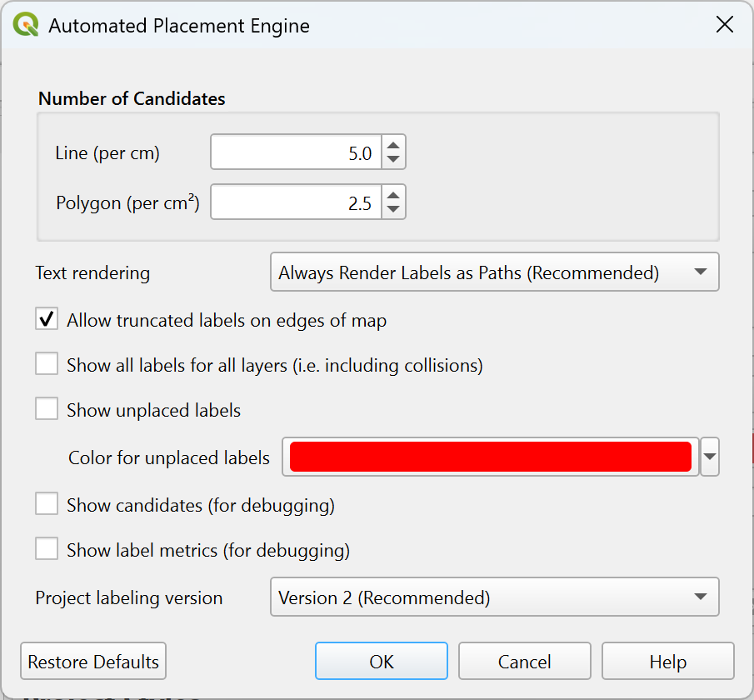The width and height of the screenshot is (754, 700).
Task: Enable Show all labels for all layers
Action: (x=47, y=363)
